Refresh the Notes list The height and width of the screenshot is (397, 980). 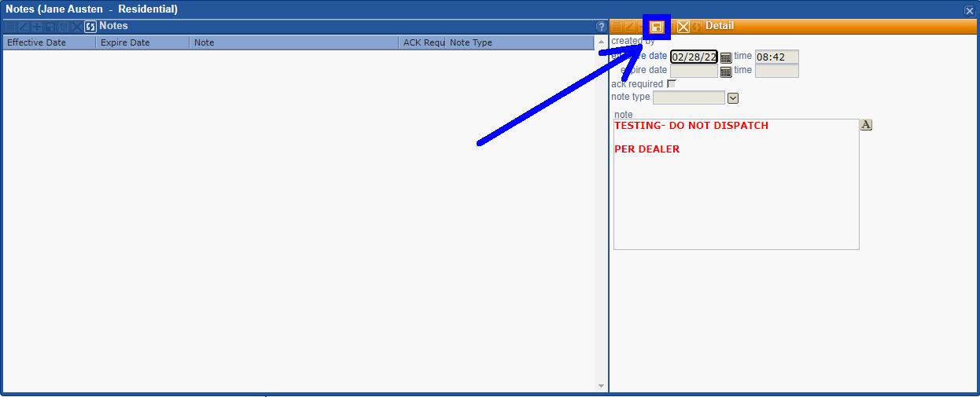point(90,27)
